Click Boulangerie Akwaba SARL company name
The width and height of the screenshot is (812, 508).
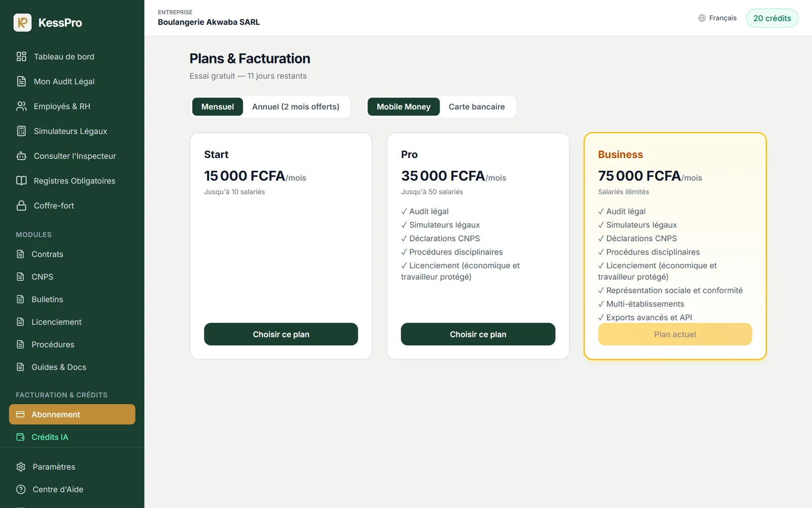tap(209, 22)
